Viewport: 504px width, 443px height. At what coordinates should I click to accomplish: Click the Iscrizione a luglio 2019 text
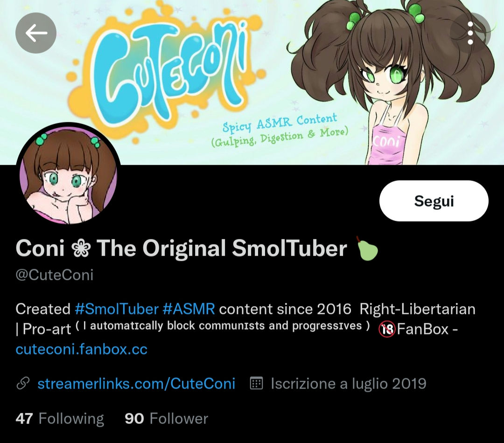click(x=349, y=384)
